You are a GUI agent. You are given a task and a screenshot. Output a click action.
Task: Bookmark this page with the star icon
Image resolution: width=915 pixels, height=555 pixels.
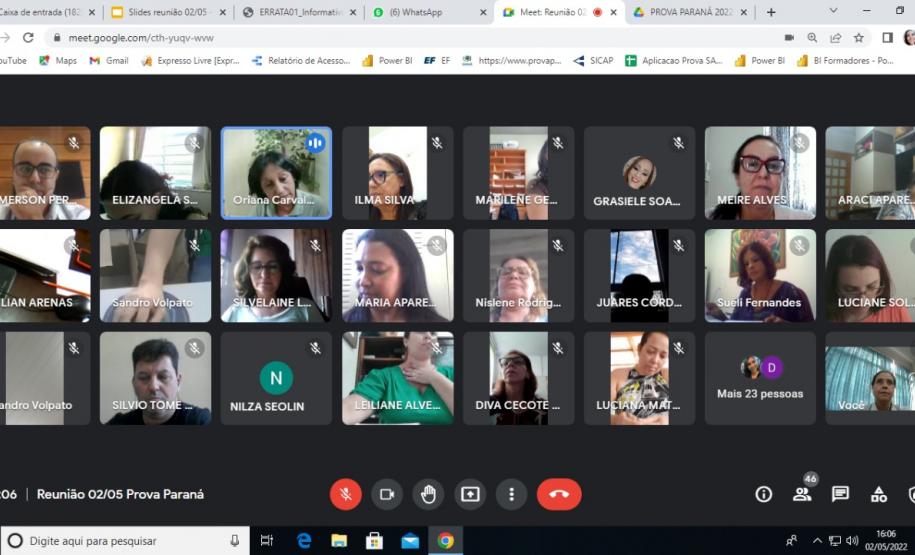[859, 37]
